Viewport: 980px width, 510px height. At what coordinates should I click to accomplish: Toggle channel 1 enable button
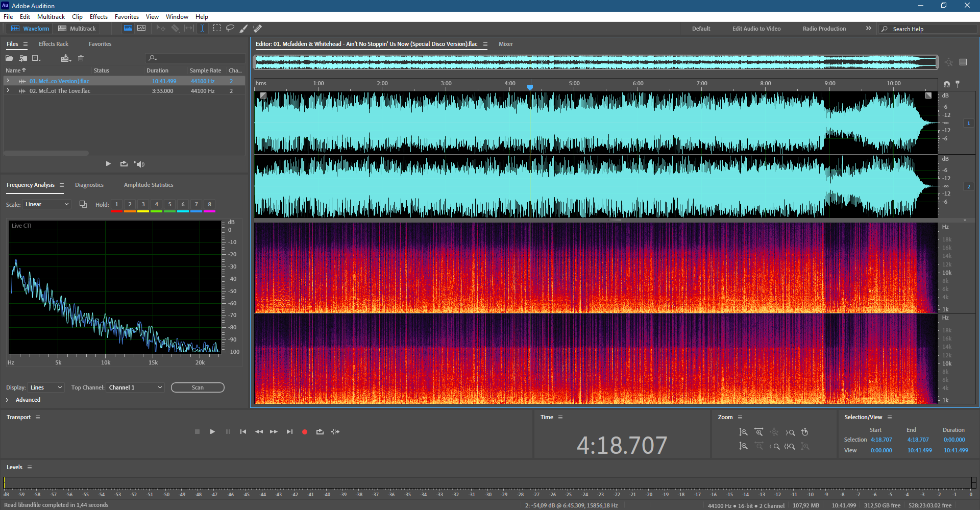pyautogui.click(x=968, y=123)
